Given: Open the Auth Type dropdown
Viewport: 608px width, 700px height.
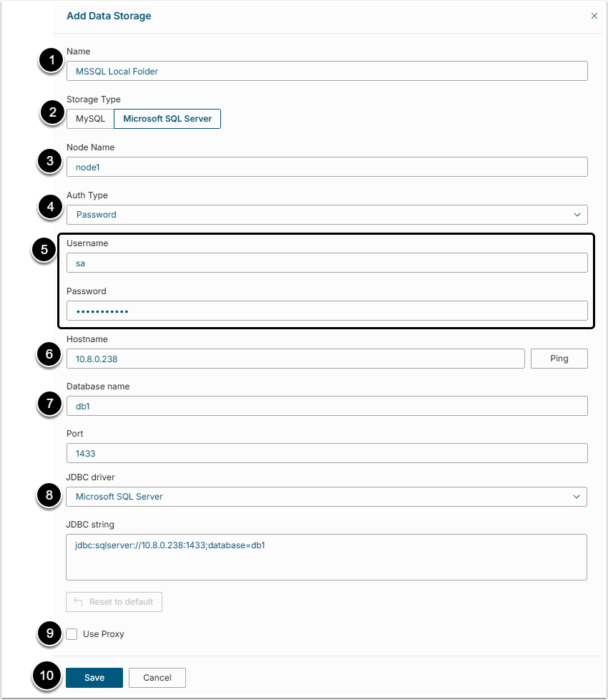Looking at the screenshot, I should pyautogui.click(x=326, y=215).
